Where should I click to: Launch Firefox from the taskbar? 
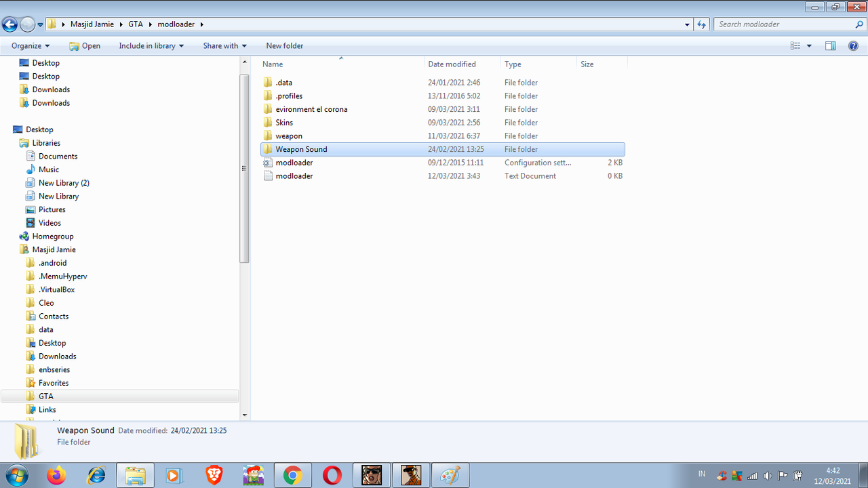pyautogui.click(x=57, y=475)
